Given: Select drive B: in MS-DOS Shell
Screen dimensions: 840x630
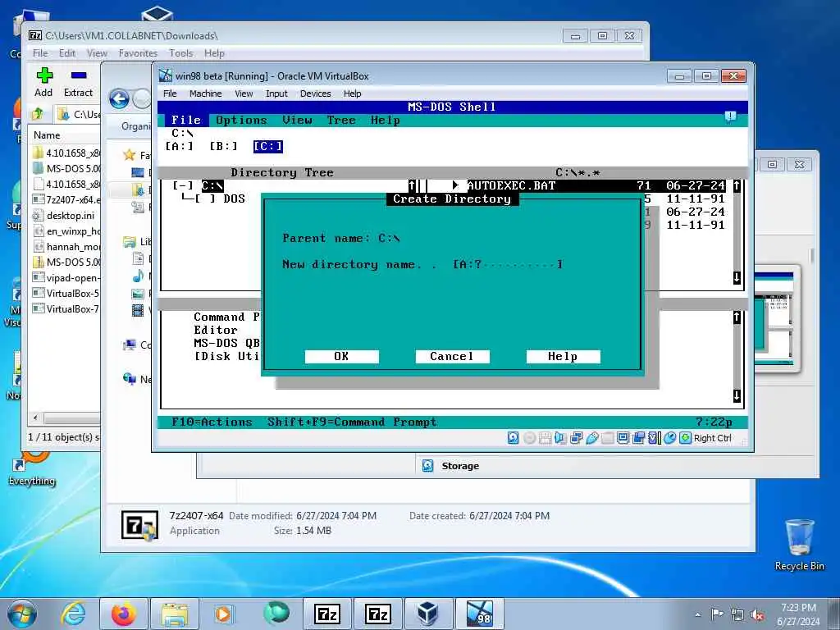Looking at the screenshot, I should tap(223, 146).
